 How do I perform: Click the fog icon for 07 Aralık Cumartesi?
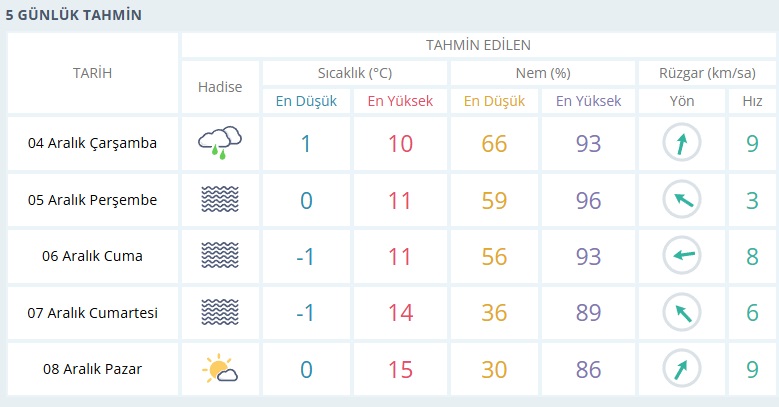click(x=220, y=313)
